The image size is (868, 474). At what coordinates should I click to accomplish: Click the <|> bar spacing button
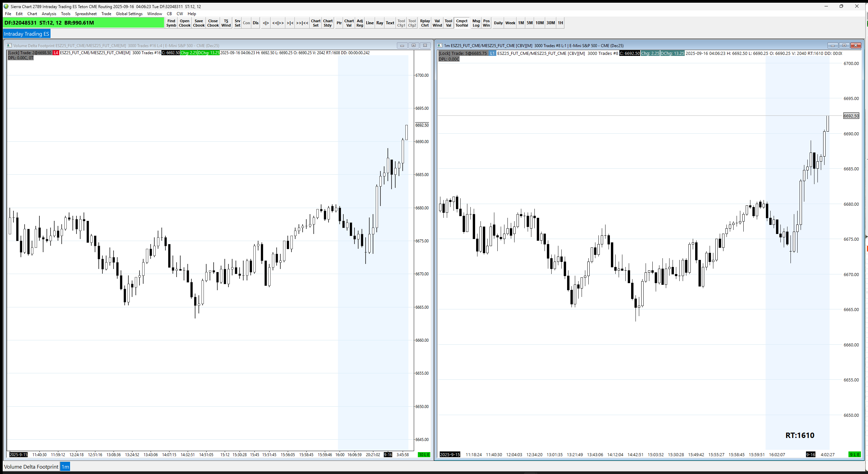point(266,23)
